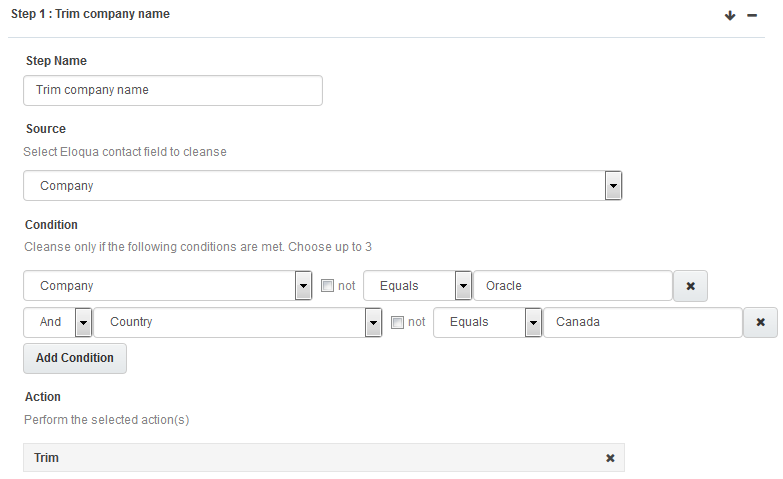Click the Add Condition button

pos(75,358)
